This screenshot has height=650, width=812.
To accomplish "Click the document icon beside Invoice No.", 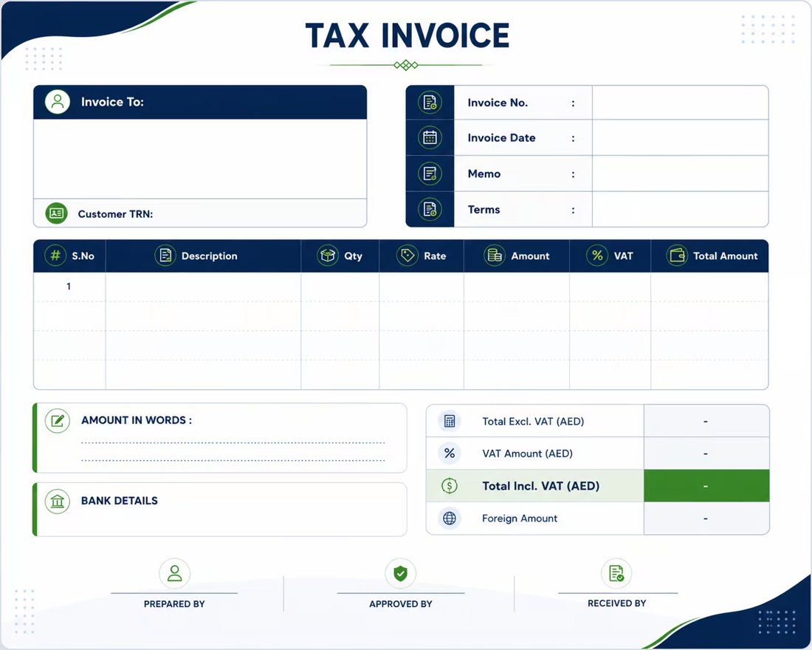I will click(430, 102).
